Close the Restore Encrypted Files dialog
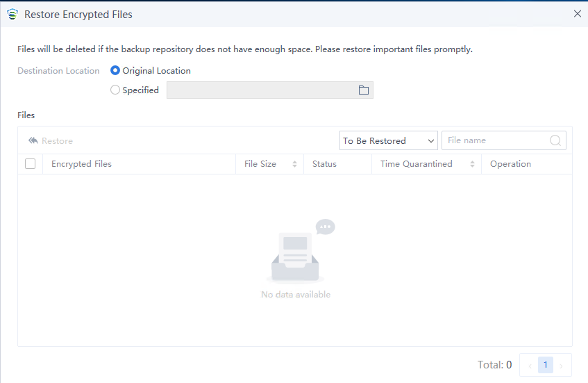Image resolution: width=588 pixels, height=383 pixels. point(577,14)
